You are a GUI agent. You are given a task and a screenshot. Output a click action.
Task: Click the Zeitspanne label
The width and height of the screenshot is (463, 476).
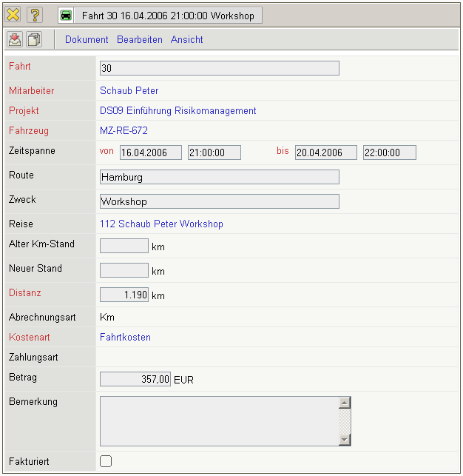(x=32, y=150)
